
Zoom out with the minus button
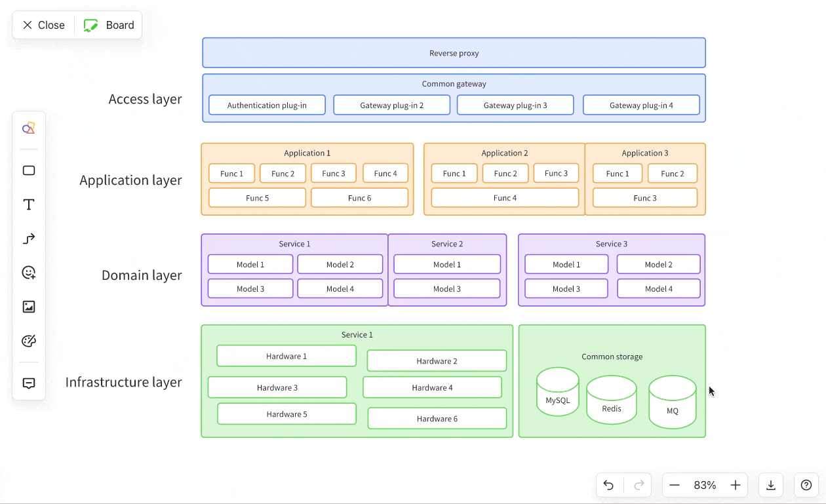click(675, 485)
